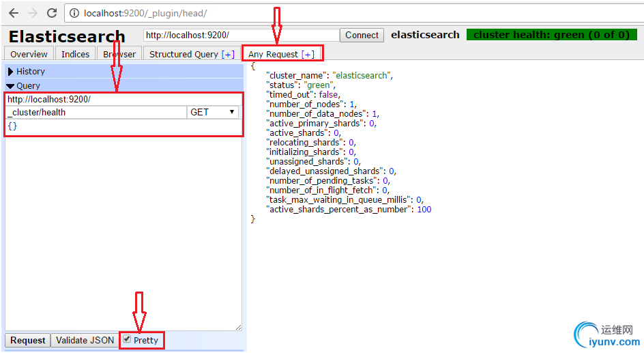Click the cluster health green status badge
The height and width of the screenshot is (353, 644).
[552, 35]
